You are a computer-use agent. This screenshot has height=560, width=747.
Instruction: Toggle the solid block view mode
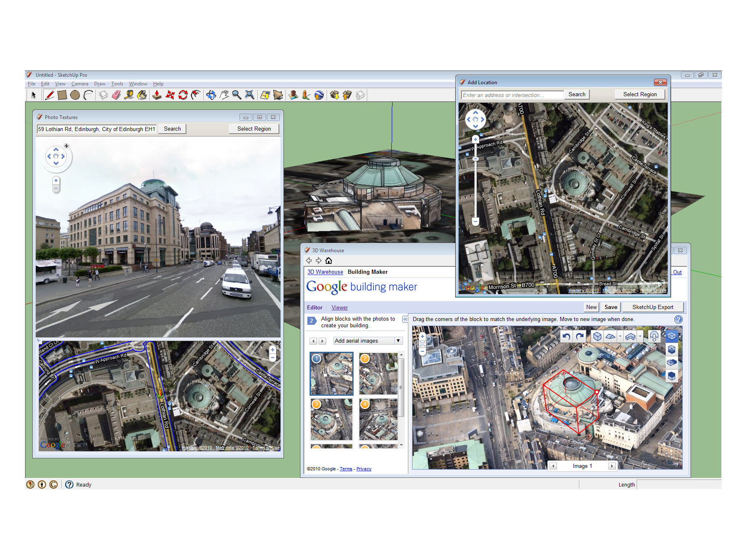[x=671, y=376]
